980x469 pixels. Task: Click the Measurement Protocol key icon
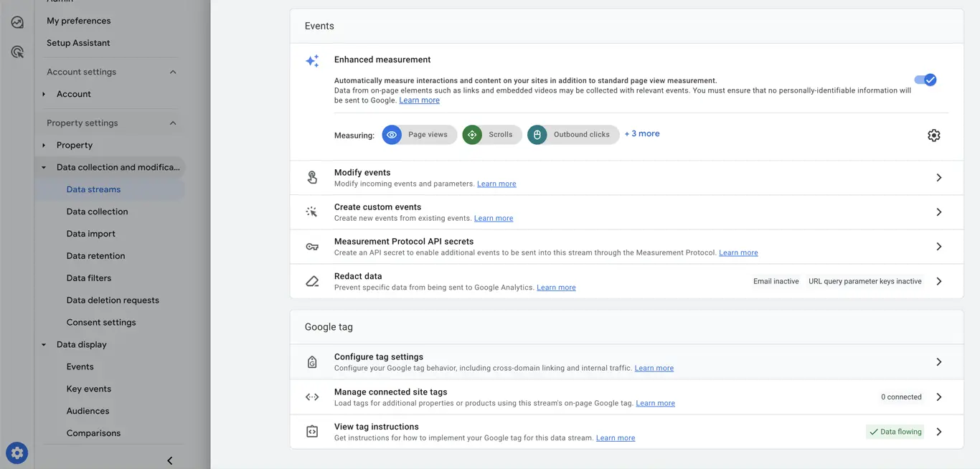[312, 247]
